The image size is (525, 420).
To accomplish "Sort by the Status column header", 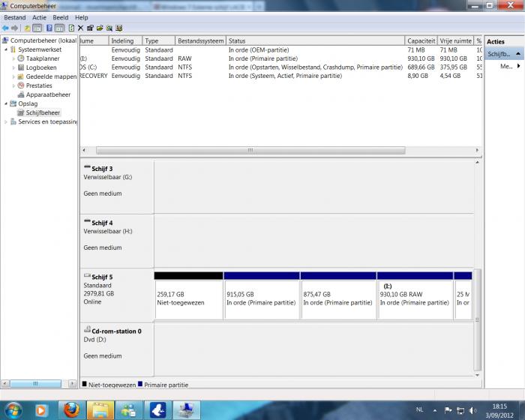I will (316, 40).
